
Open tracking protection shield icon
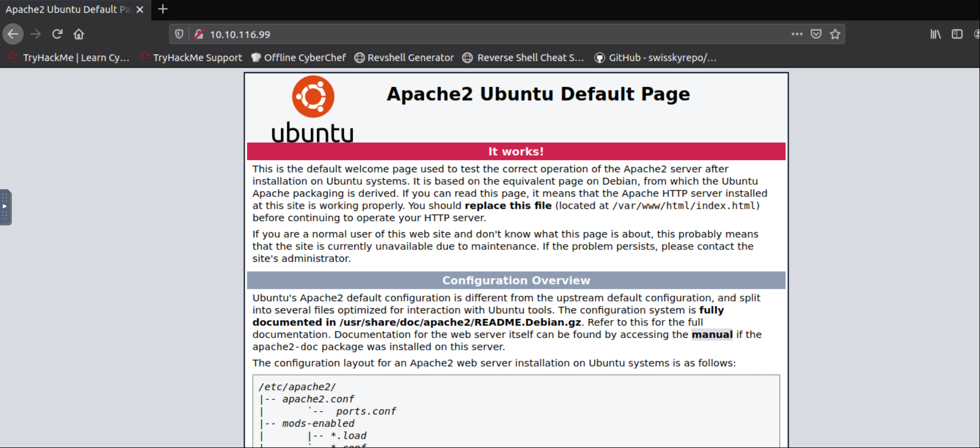179,34
